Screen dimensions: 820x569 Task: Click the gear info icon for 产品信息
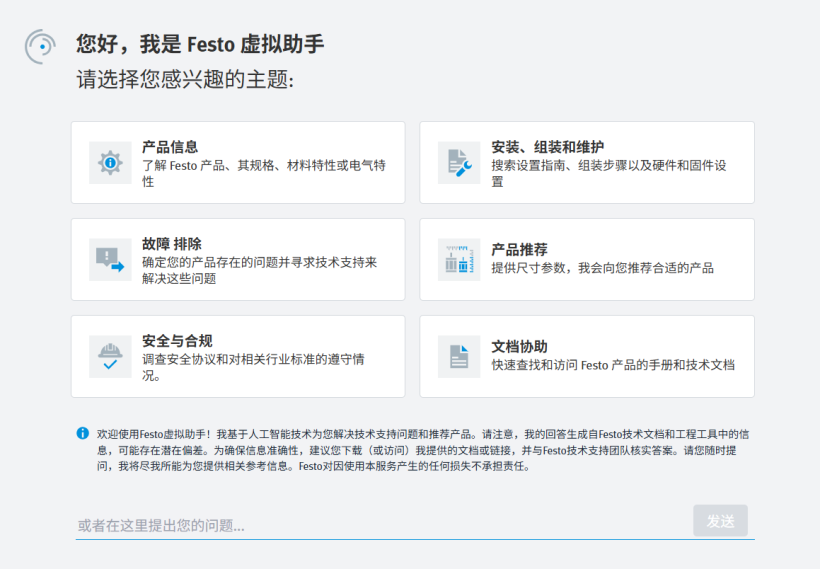pyautogui.click(x=110, y=163)
